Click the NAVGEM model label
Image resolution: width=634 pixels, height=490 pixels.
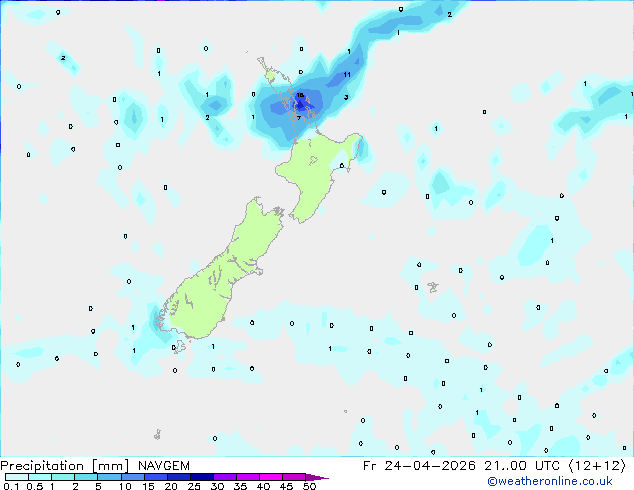(164, 466)
